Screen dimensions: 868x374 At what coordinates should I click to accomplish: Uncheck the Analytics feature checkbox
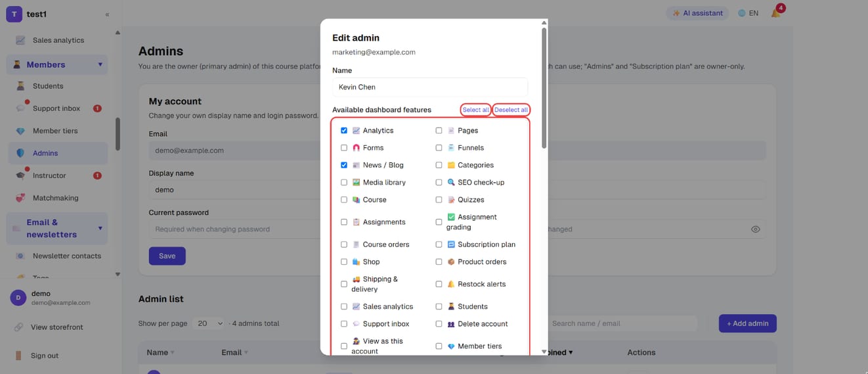point(344,131)
